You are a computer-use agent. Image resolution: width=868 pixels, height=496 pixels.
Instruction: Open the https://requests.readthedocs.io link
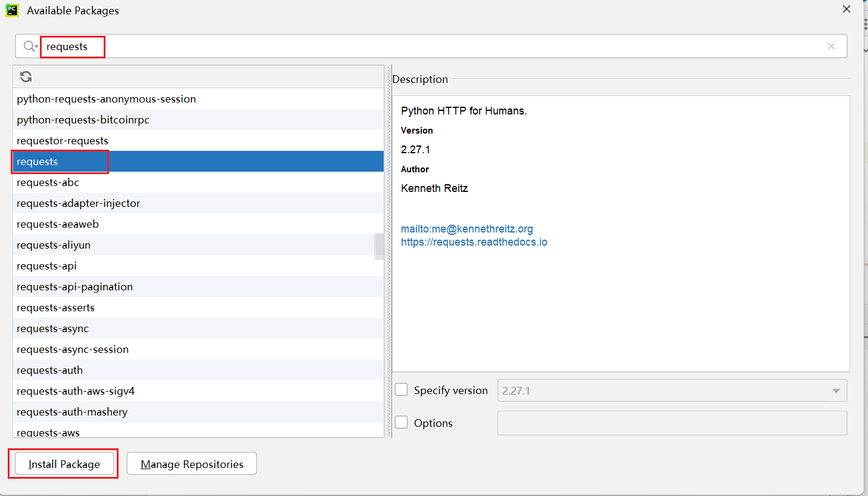(x=474, y=242)
